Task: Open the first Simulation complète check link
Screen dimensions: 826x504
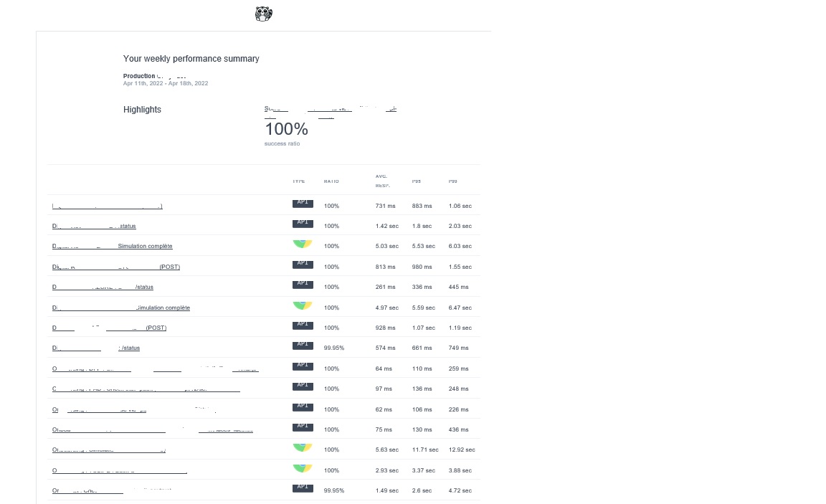Action: click(x=112, y=246)
